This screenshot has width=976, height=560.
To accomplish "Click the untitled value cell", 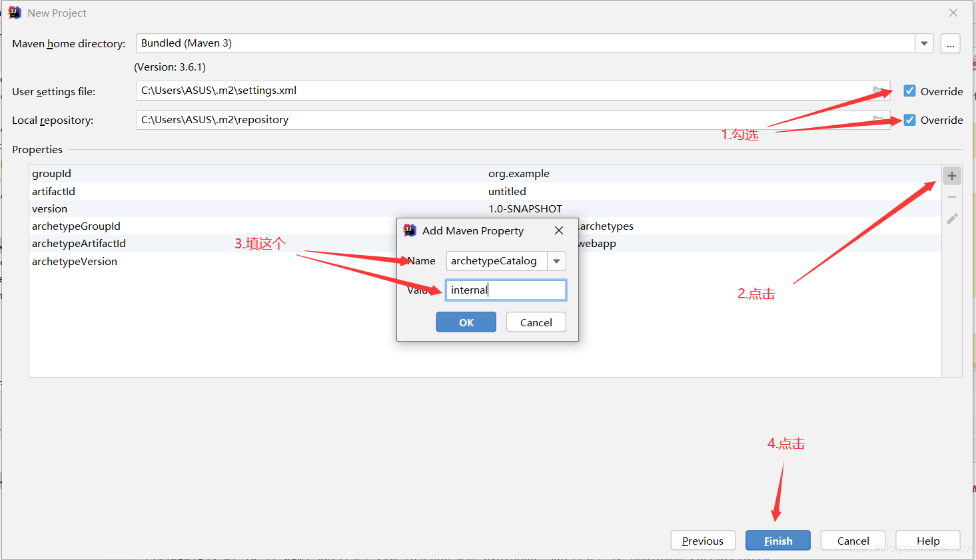I will click(507, 191).
